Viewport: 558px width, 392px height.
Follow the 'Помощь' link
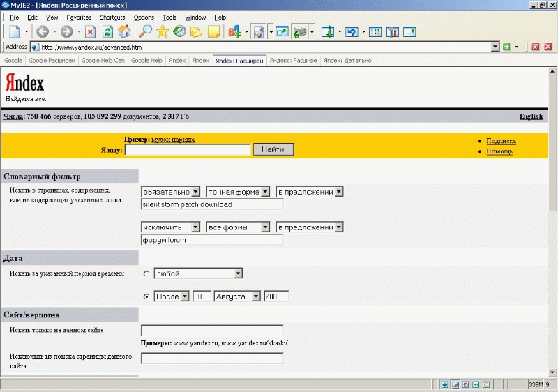[x=499, y=151]
